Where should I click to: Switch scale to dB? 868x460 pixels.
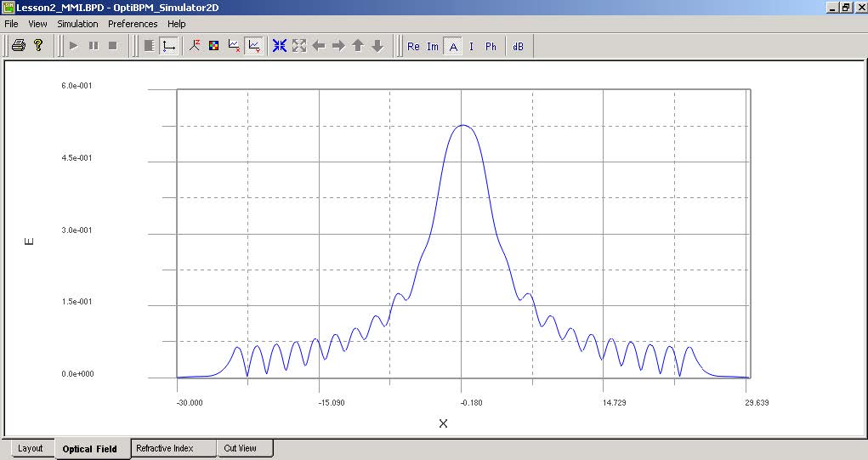coord(518,47)
